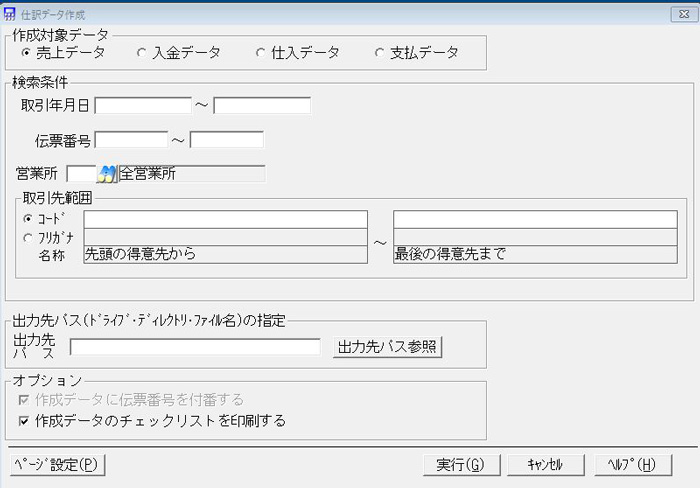Click the office search binoculars icon
This screenshot has width=700, height=488.
tap(107, 174)
